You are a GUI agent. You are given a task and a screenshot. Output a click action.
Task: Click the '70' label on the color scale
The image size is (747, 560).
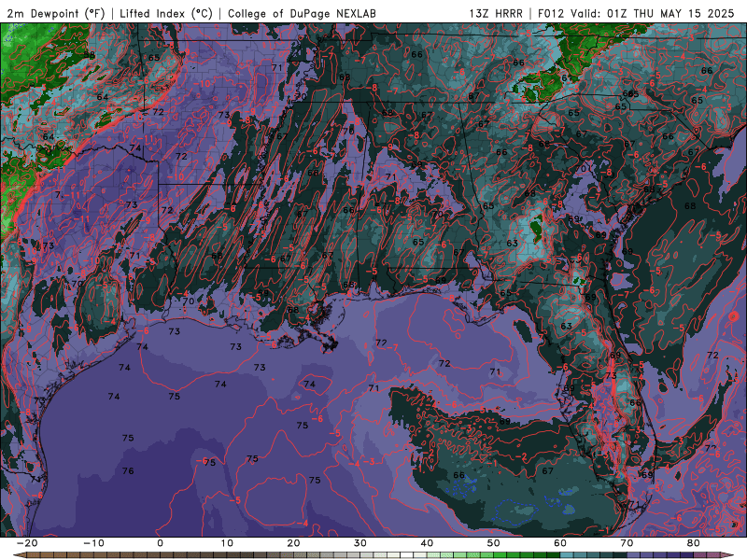(627, 543)
